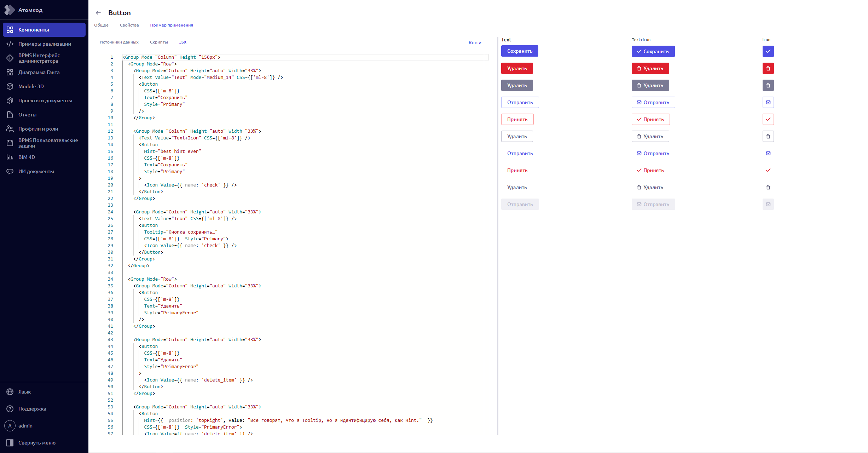The image size is (868, 453).
Task: Click line number 34 in editor gutter
Action: (x=110, y=279)
